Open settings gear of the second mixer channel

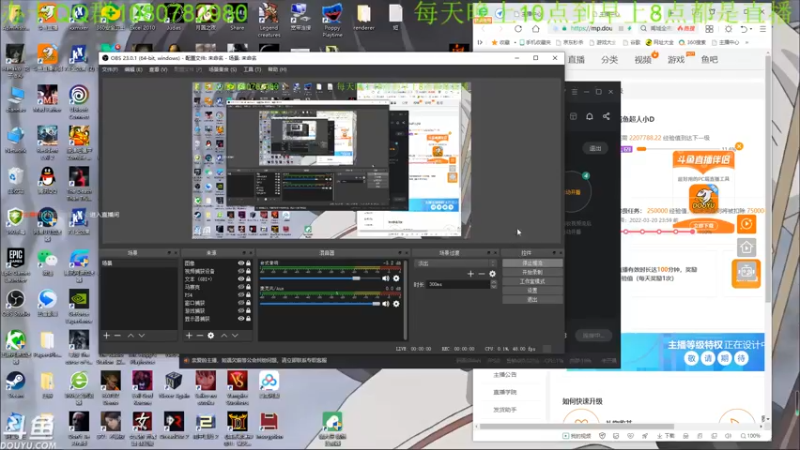396,304
